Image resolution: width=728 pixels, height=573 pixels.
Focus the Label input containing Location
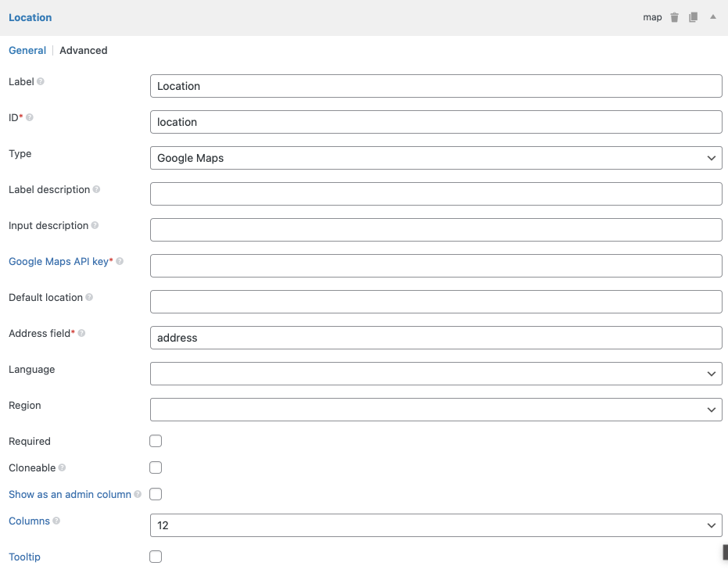click(x=436, y=86)
